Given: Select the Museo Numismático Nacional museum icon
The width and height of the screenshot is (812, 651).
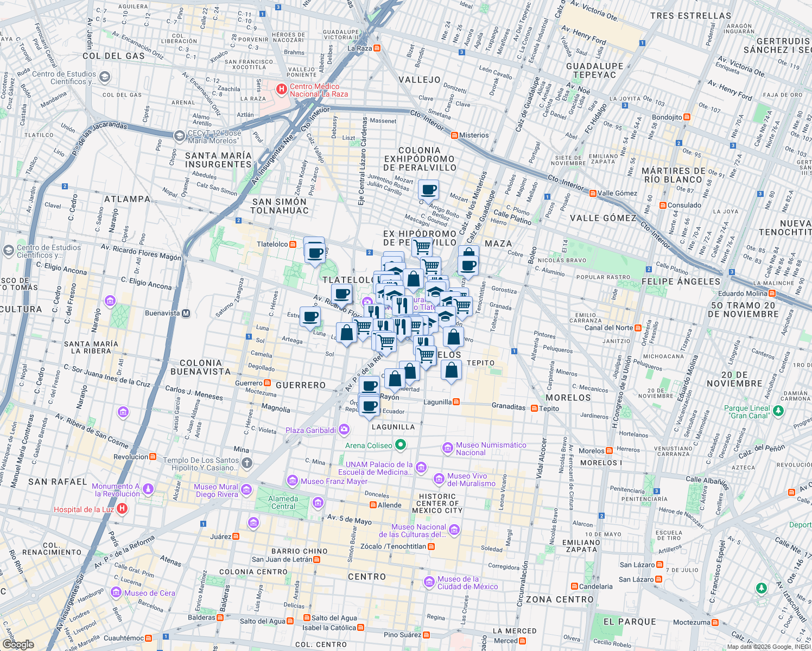Looking at the screenshot, I should pos(449,448).
